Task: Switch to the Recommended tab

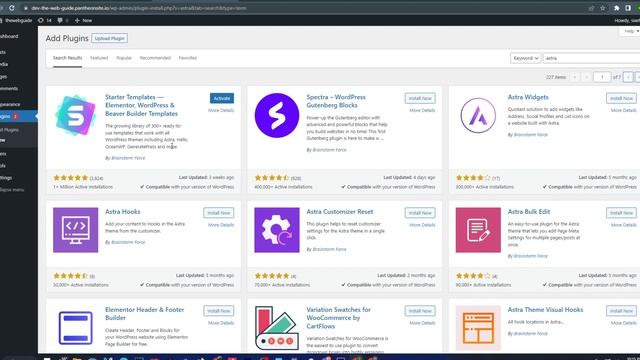Action: 155,58
